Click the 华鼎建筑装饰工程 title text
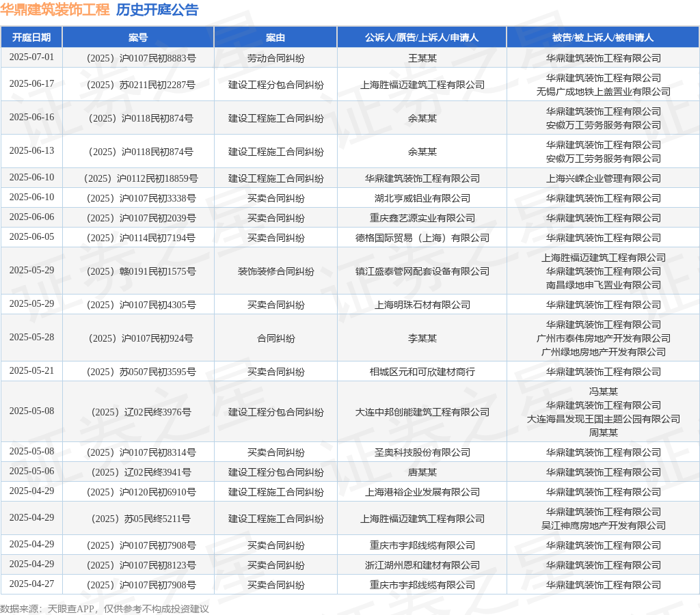 click(x=55, y=10)
